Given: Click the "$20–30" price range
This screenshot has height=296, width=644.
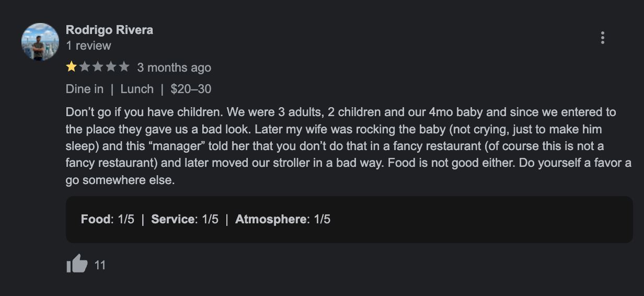Looking at the screenshot, I should 191,89.
